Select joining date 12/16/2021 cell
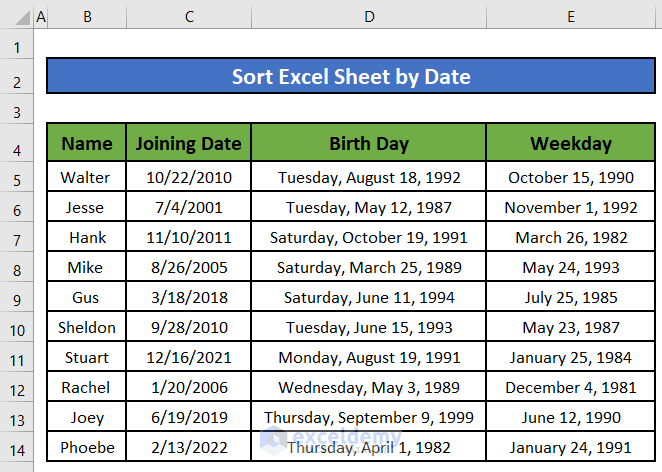662x472 pixels. 188,358
